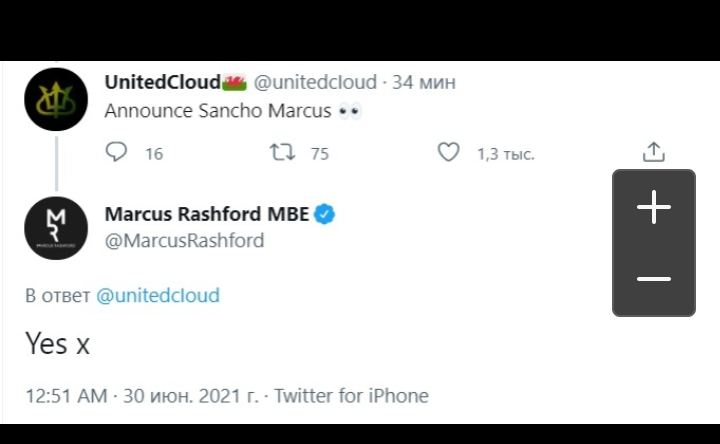Viewport: 720px width, 444px height.
Task: Click the @MarcusRashford handle
Action: click(x=184, y=240)
